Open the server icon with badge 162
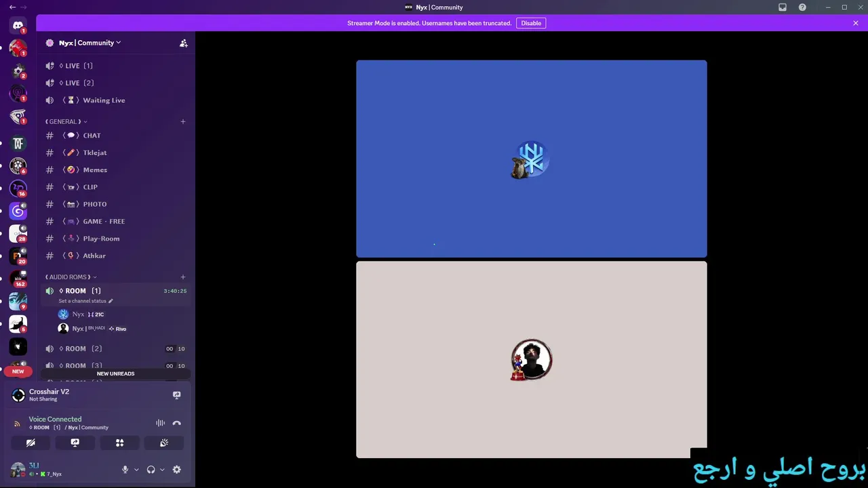Image resolution: width=868 pixels, height=488 pixels. (x=18, y=279)
